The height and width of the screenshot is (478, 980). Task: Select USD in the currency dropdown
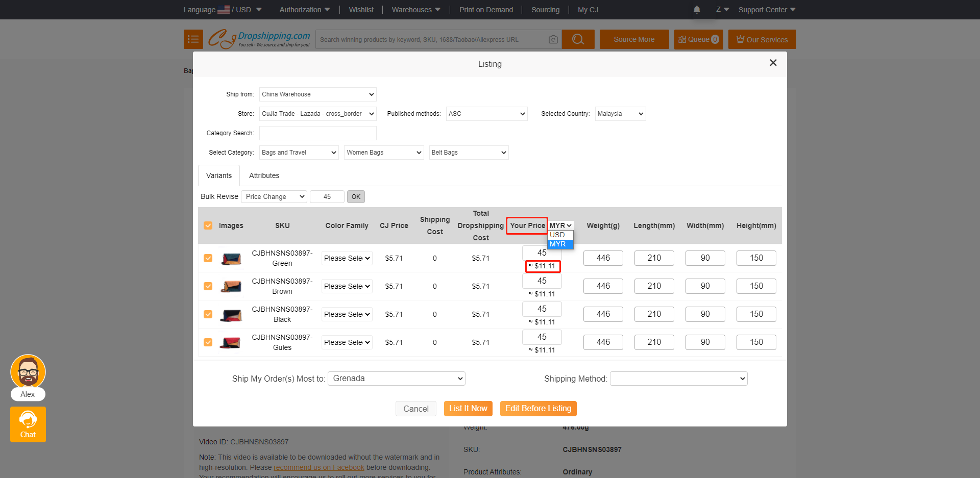558,235
